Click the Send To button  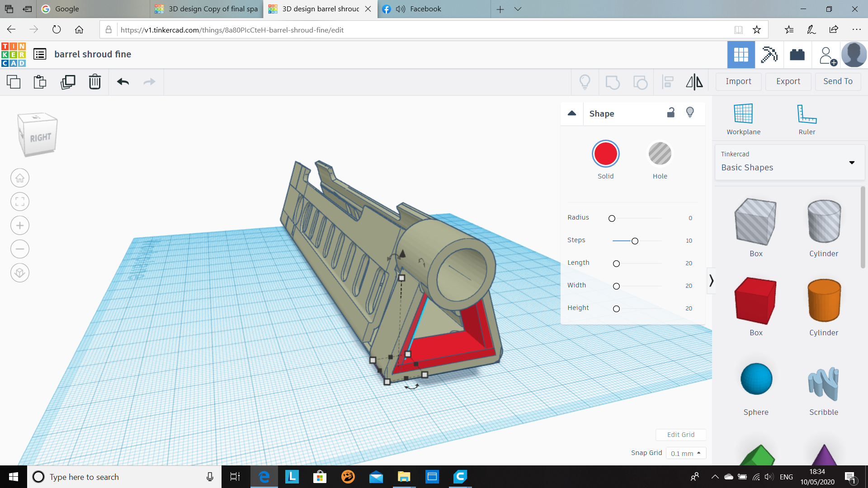pyautogui.click(x=838, y=82)
